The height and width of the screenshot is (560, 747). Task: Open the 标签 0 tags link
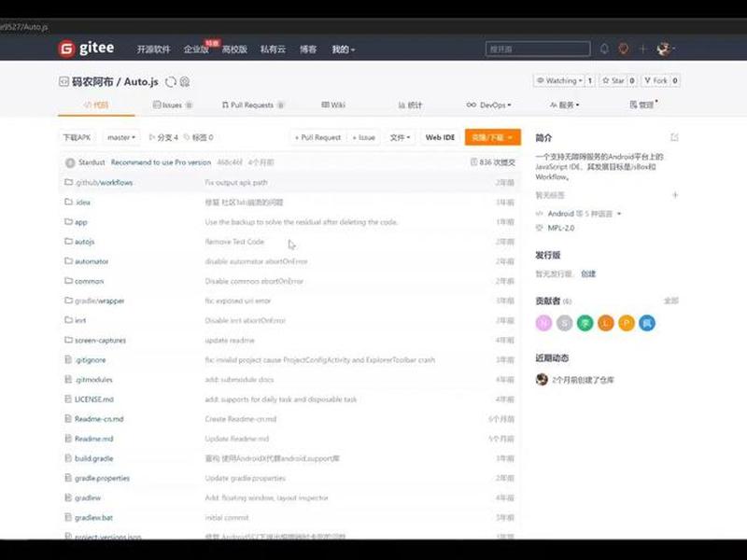(x=199, y=137)
